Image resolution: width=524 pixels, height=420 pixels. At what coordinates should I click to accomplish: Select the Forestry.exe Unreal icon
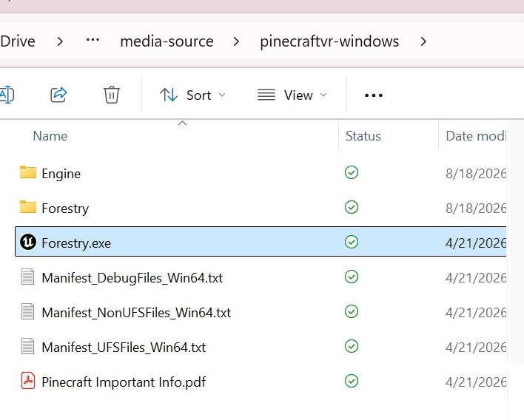(x=28, y=242)
